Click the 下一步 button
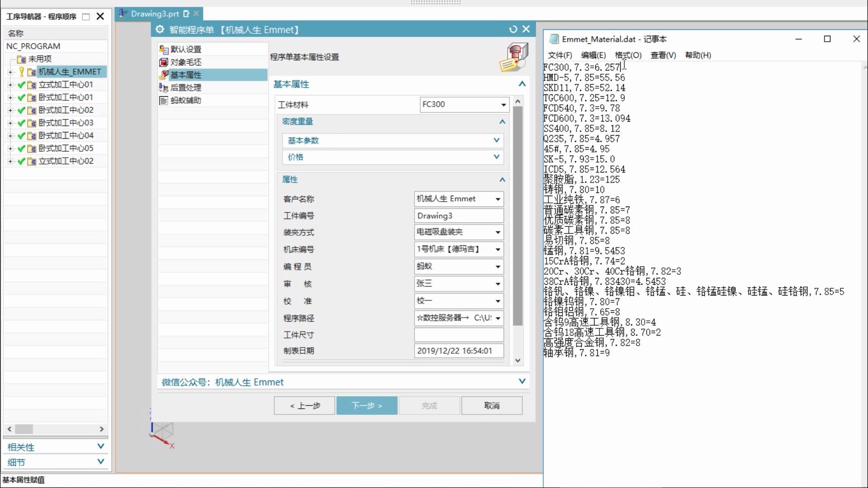The image size is (868, 488). [367, 405]
